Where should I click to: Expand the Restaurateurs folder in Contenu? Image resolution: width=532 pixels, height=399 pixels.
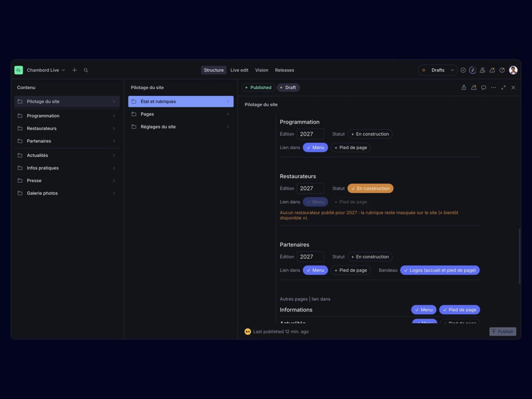pyautogui.click(x=67, y=129)
